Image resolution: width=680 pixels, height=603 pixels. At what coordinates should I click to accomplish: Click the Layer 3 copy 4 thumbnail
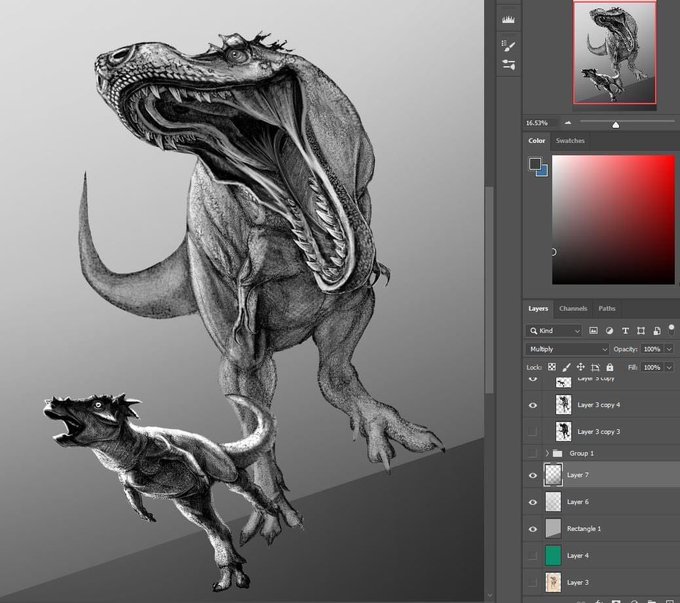tap(563, 405)
